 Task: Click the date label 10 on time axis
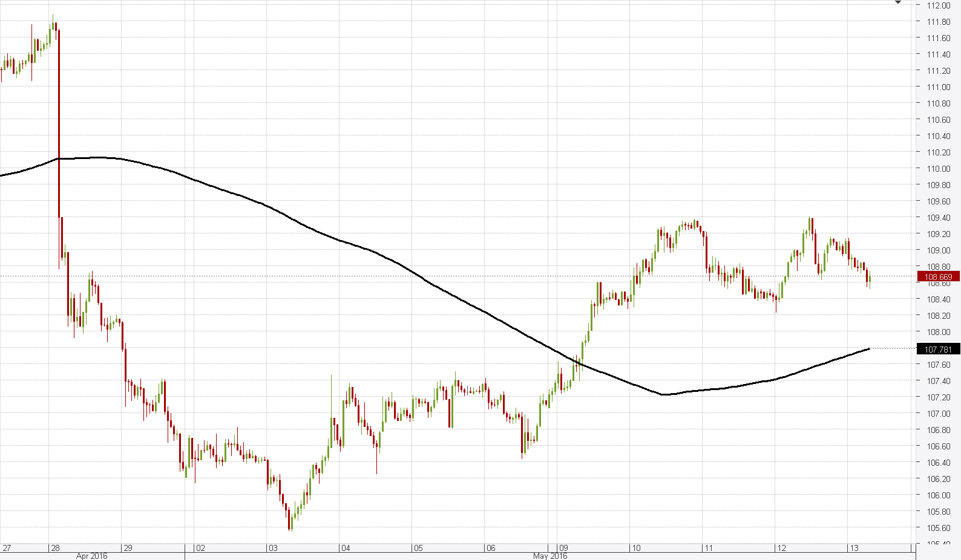636,549
